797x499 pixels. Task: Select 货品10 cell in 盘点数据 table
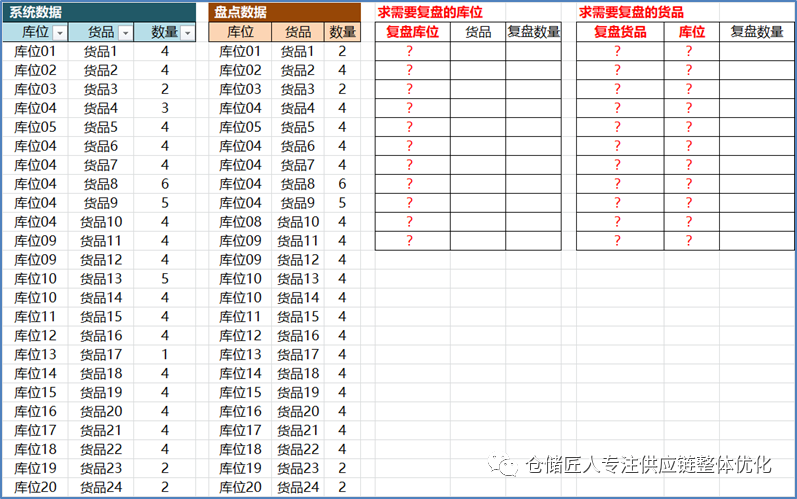[x=298, y=222]
